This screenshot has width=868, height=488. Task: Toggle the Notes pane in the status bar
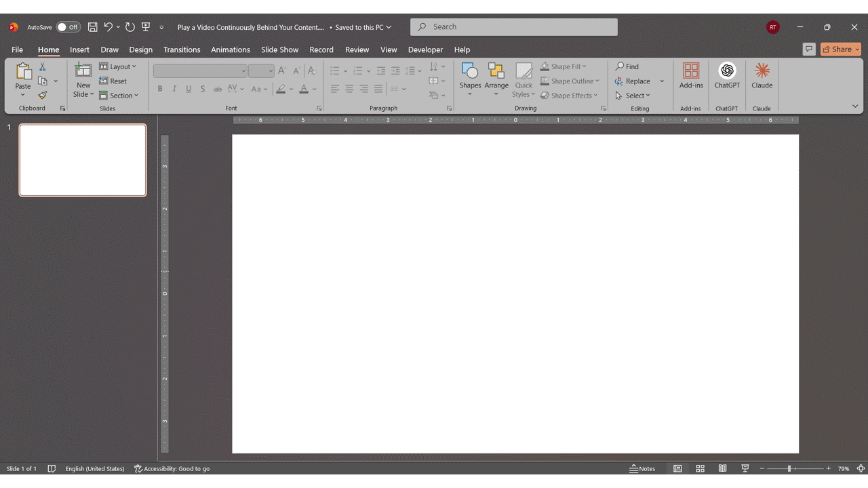pyautogui.click(x=642, y=468)
